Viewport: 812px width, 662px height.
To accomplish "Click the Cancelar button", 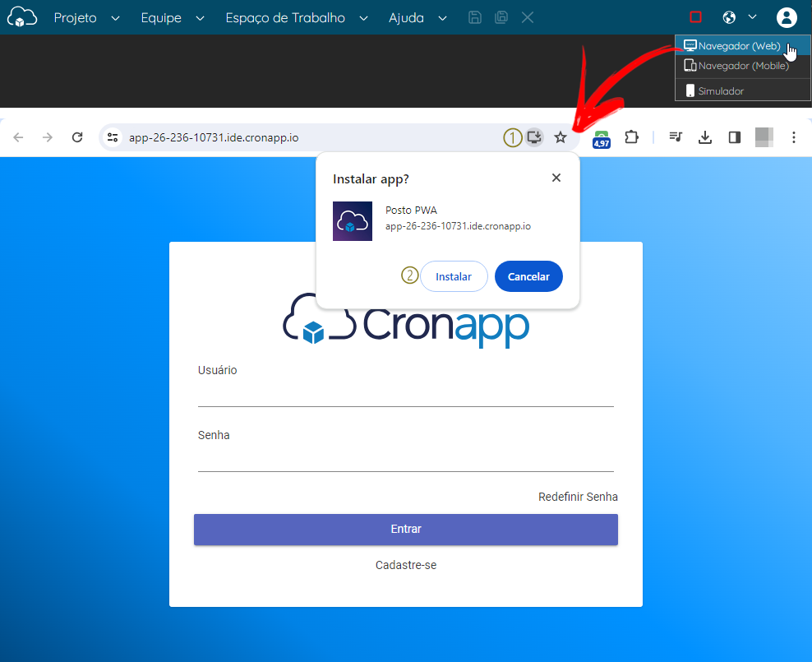I will pos(528,276).
